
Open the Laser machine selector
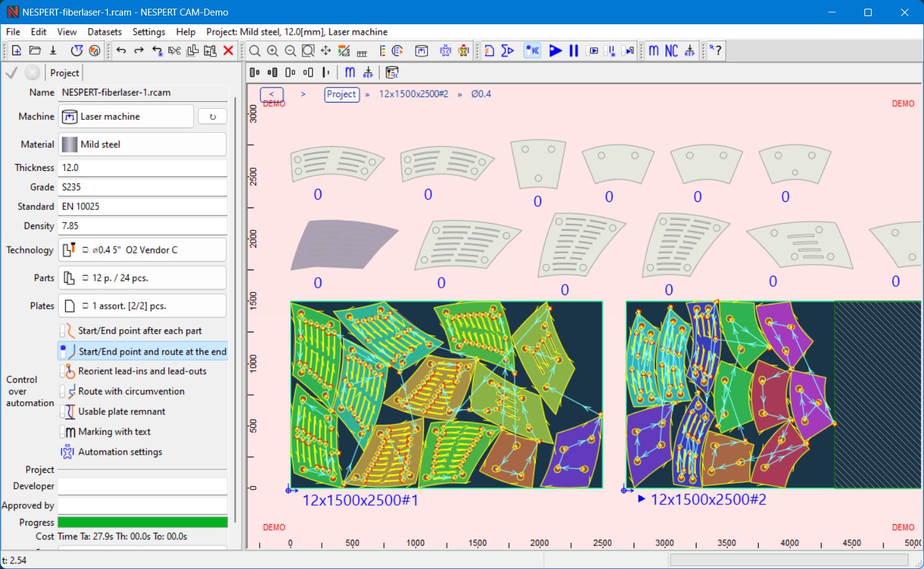(126, 116)
